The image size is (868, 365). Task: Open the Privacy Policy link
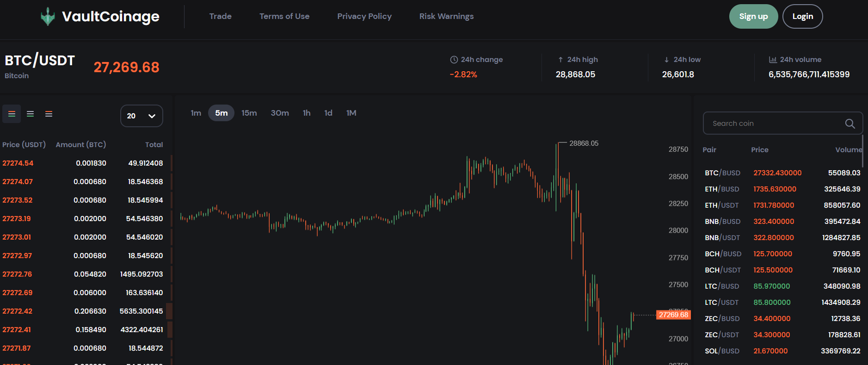click(x=364, y=16)
